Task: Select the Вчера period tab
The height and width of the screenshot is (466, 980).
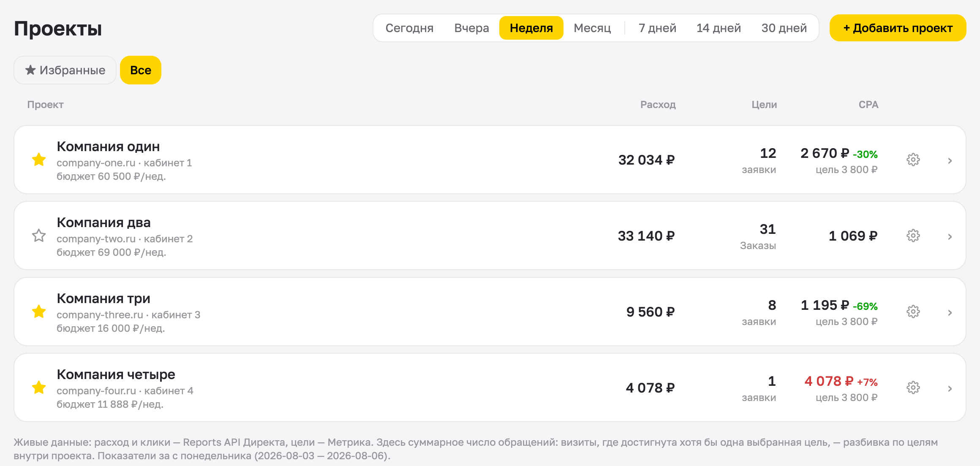Action: click(471, 28)
